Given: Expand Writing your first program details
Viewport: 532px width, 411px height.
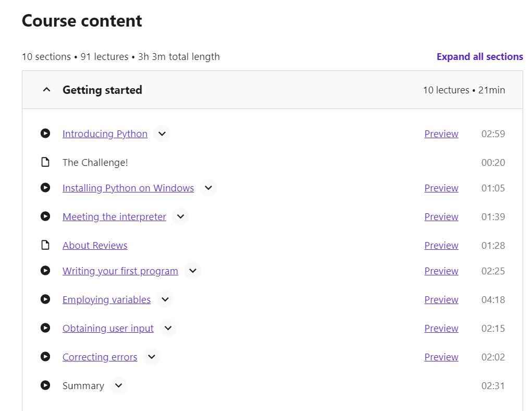Looking at the screenshot, I should [x=192, y=271].
